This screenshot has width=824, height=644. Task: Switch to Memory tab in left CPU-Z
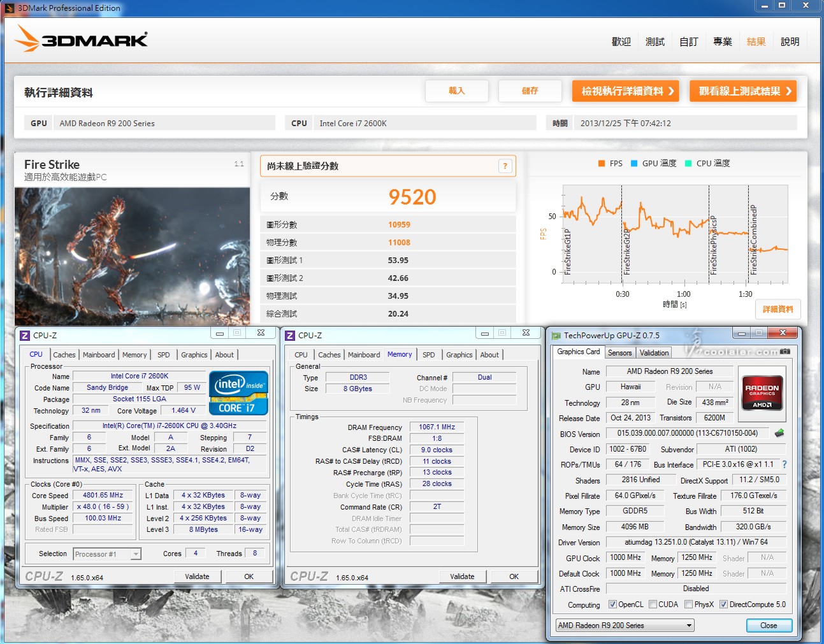[134, 355]
